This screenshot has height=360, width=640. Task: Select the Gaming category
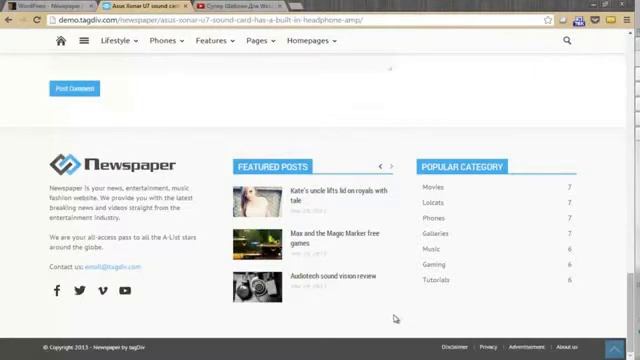434,264
